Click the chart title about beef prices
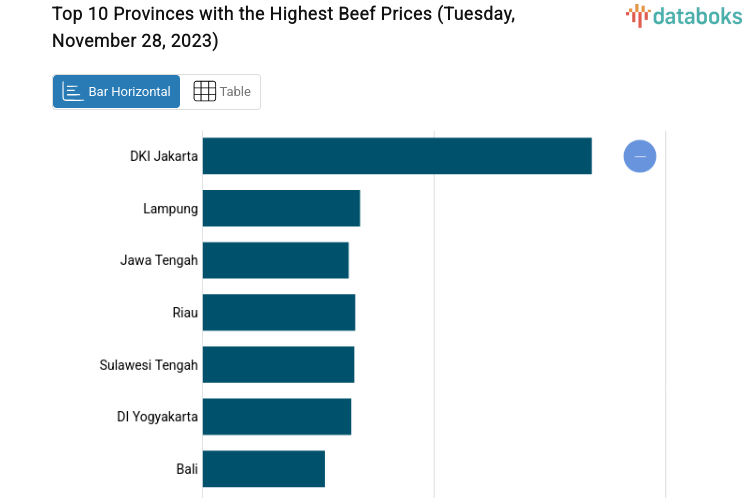 (284, 27)
